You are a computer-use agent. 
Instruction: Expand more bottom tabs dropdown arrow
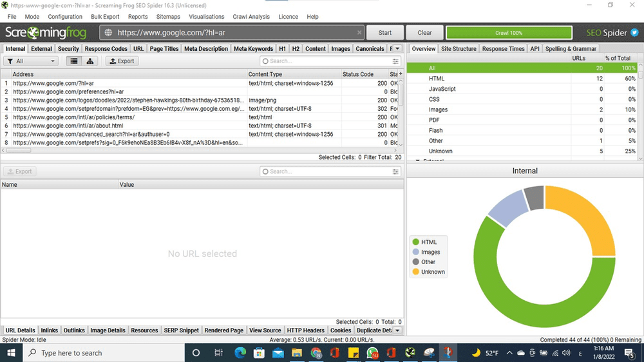(397, 330)
